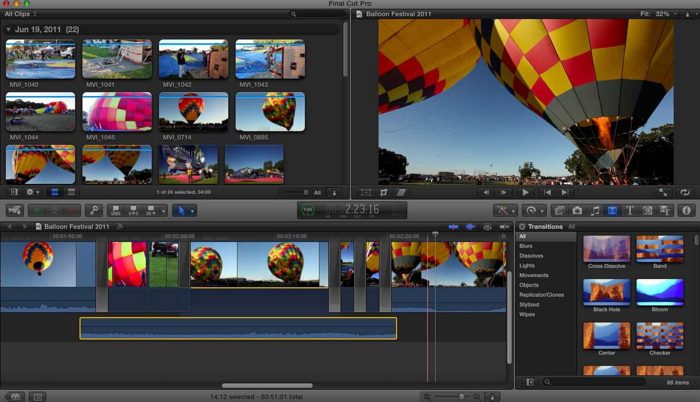Toggle audio skimming in timeline
This screenshot has height=402, width=700.
pyautogui.click(x=470, y=227)
